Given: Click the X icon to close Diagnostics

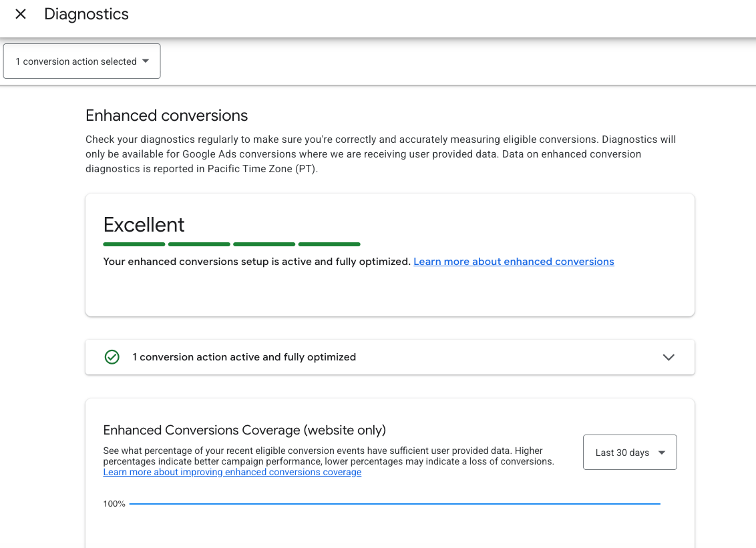Looking at the screenshot, I should coord(20,14).
